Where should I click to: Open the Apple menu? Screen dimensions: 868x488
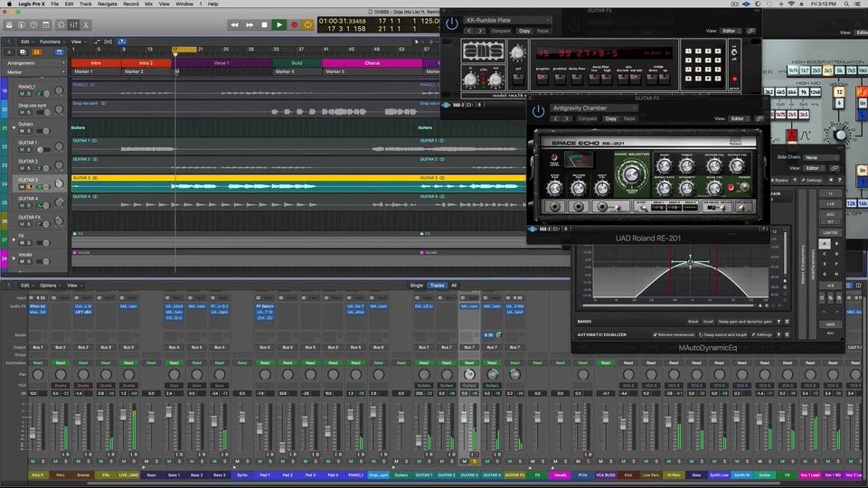coord(9,4)
